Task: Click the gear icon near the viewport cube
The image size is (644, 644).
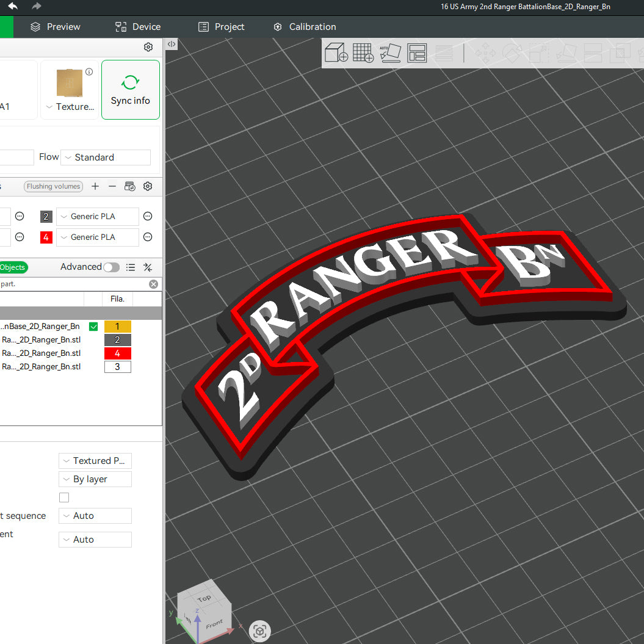Action: (259, 631)
